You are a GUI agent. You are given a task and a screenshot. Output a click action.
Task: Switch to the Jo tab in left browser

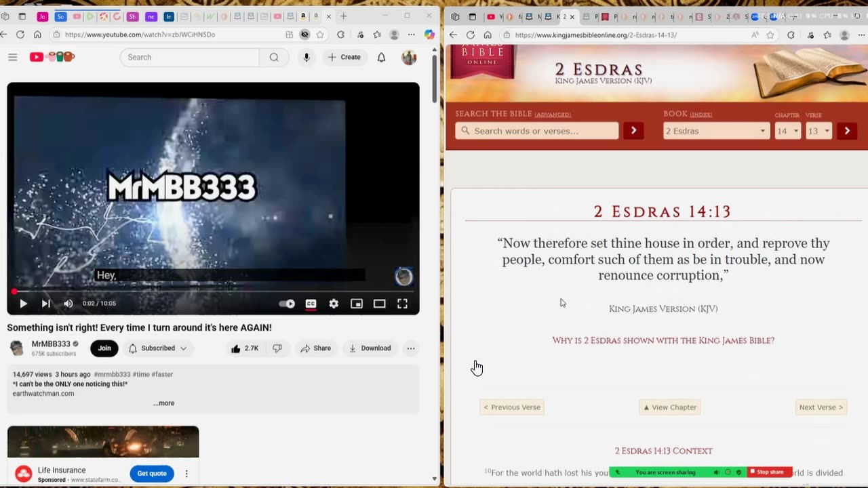(x=42, y=16)
